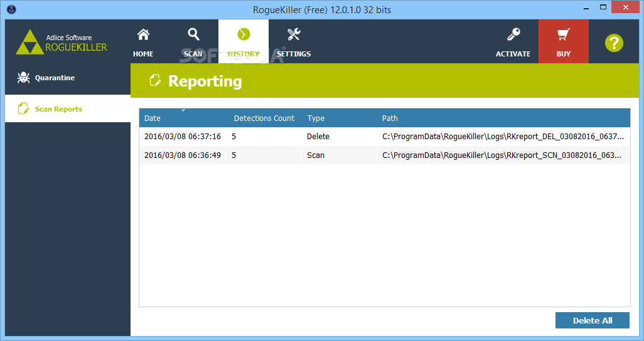Click detections count of Delete row
The width and height of the screenshot is (644, 341).
(264, 137)
